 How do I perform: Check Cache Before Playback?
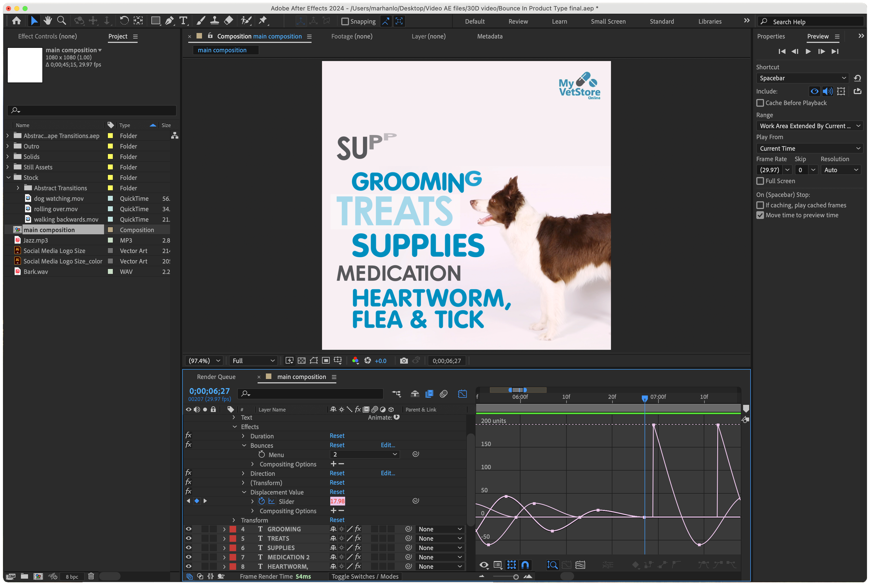tap(760, 103)
